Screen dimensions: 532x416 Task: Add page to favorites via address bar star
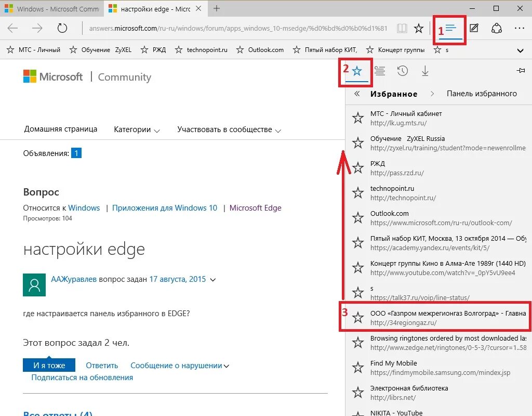click(419, 28)
